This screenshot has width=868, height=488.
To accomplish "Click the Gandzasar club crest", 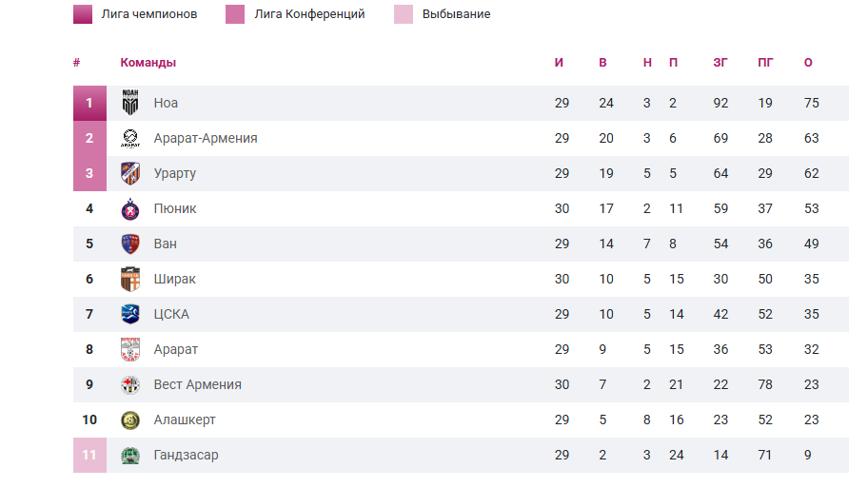I will tap(130, 455).
